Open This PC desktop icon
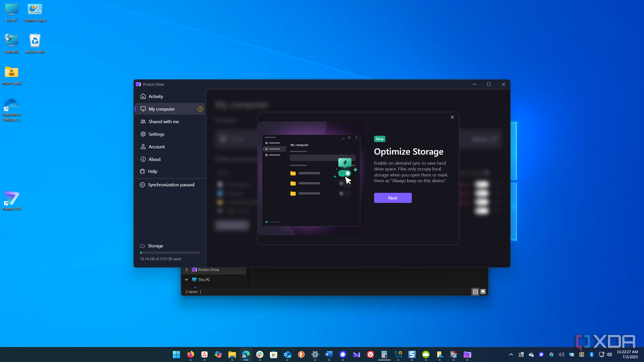 (x=12, y=13)
